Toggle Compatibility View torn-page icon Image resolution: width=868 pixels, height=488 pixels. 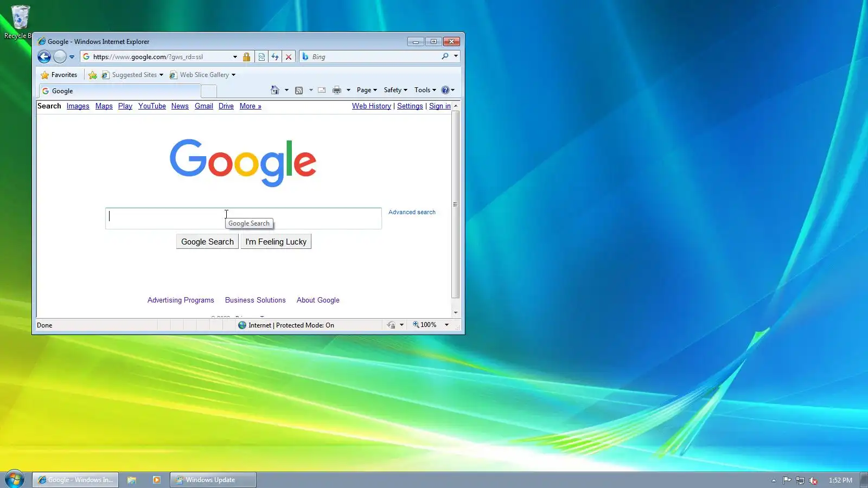coord(261,56)
